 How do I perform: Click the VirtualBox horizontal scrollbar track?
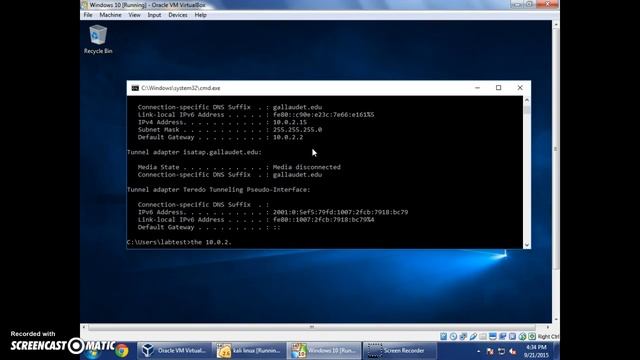[312, 327]
